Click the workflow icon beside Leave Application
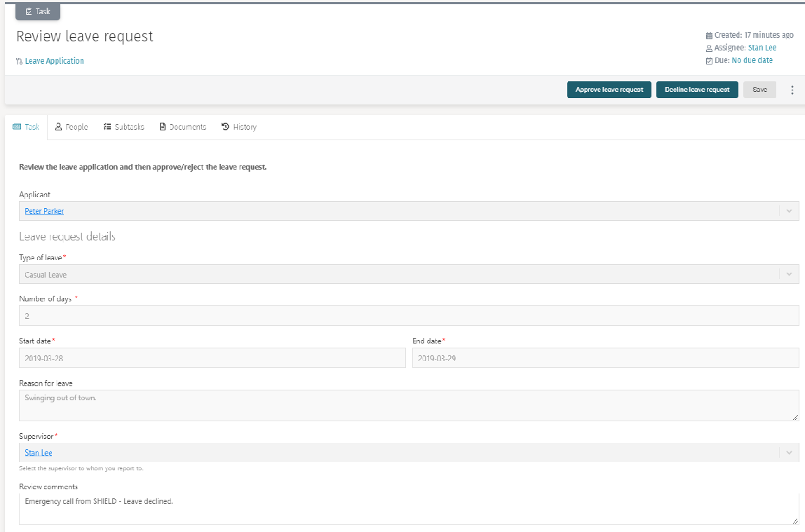Image resolution: width=805 pixels, height=532 pixels. pyautogui.click(x=19, y=62)
